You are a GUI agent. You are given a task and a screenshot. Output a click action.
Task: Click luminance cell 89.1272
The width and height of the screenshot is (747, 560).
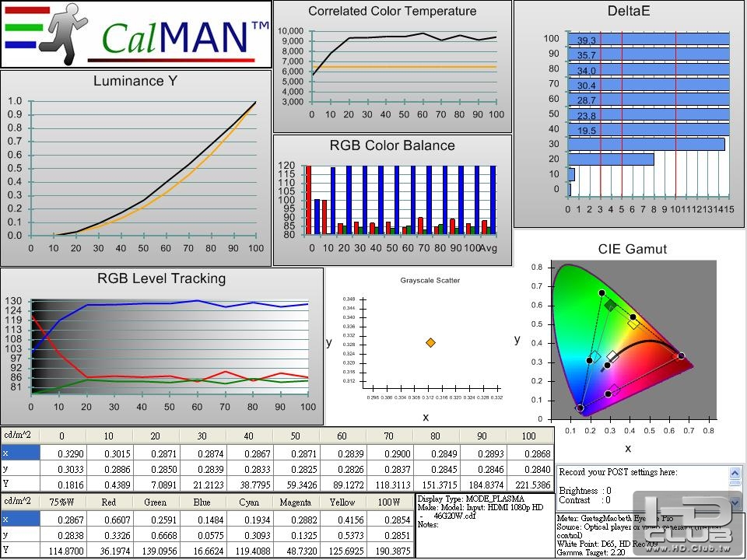click(x=343, y=485)
